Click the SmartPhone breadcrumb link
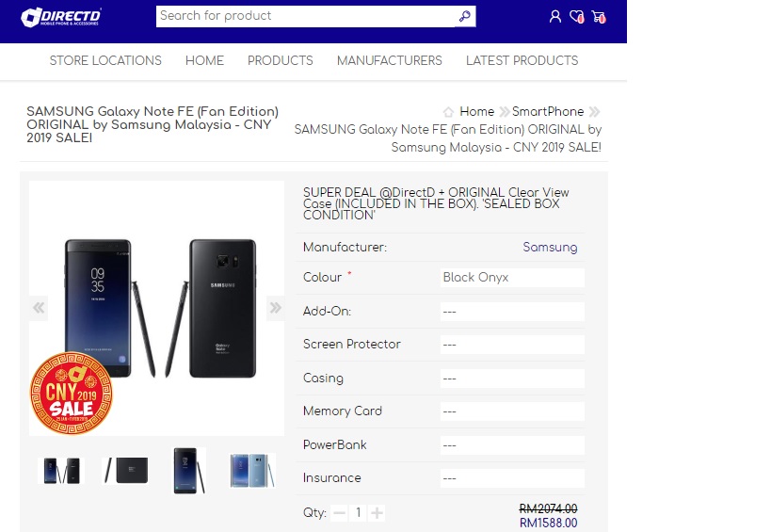 [548, 112]
